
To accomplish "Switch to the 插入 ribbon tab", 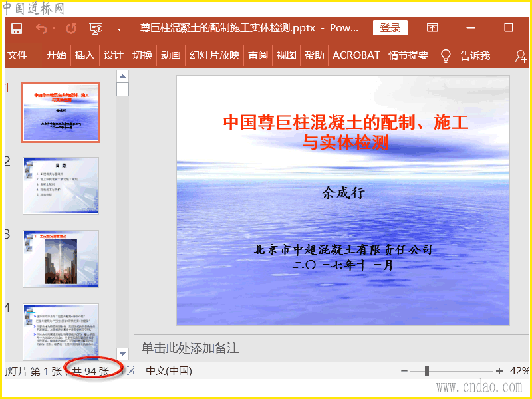I will [x=85, y=55].
